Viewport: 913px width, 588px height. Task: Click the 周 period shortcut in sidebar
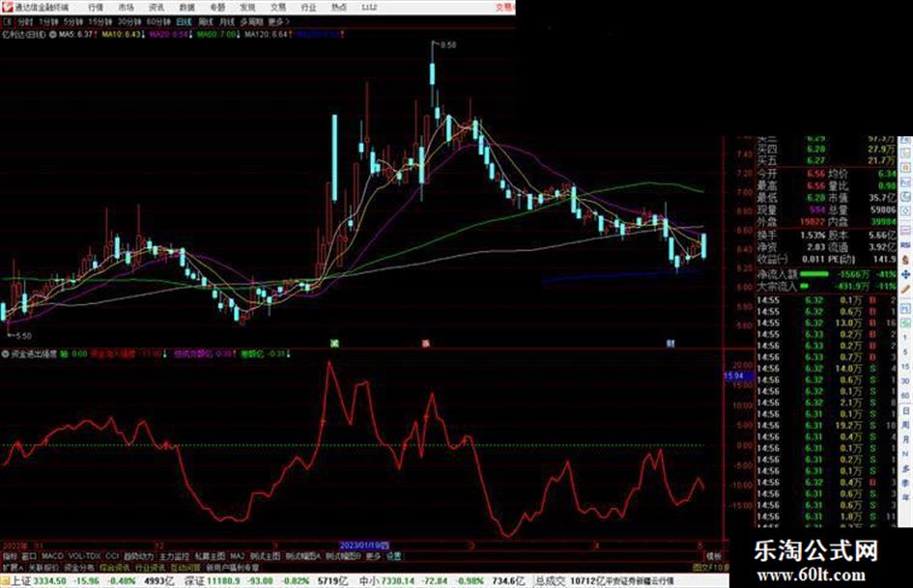pos(905,425)
